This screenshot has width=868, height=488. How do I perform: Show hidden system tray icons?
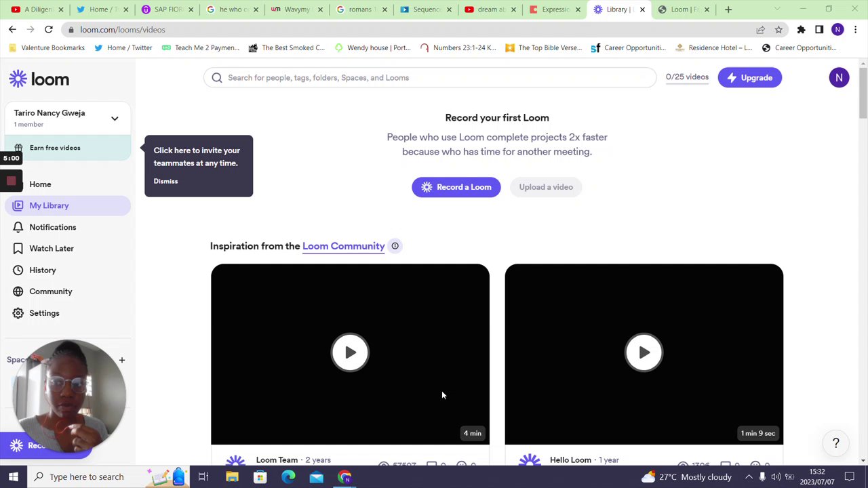pos(749,476)
